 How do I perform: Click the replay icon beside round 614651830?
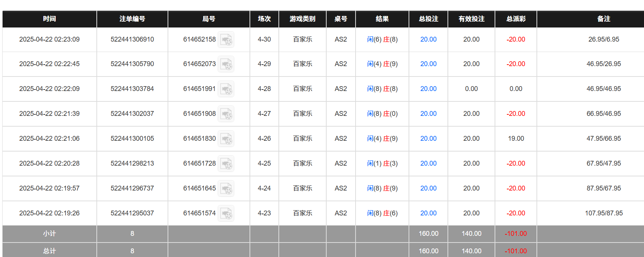(226, 139)
